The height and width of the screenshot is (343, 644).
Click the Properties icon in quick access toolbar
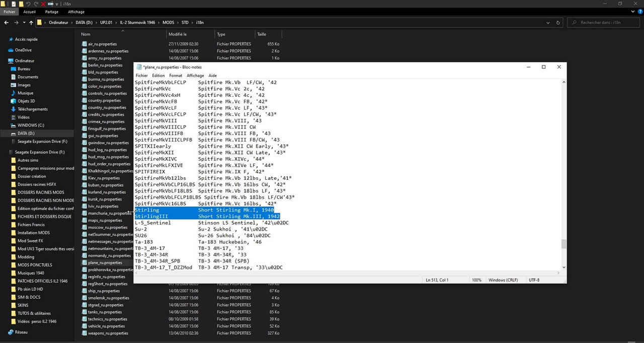pos(13,4)
